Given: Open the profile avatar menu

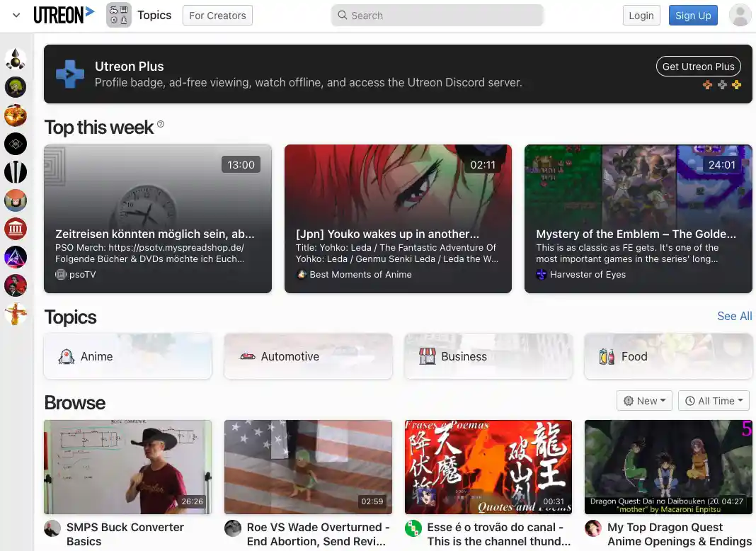Looking at the screenshot, I should point(740,15).
